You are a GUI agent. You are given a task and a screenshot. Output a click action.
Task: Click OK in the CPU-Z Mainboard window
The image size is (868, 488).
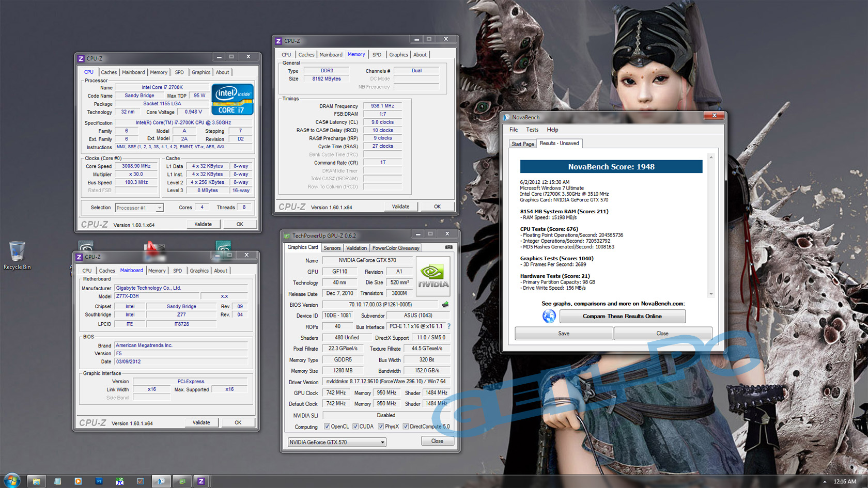click(x=238, y=422)
